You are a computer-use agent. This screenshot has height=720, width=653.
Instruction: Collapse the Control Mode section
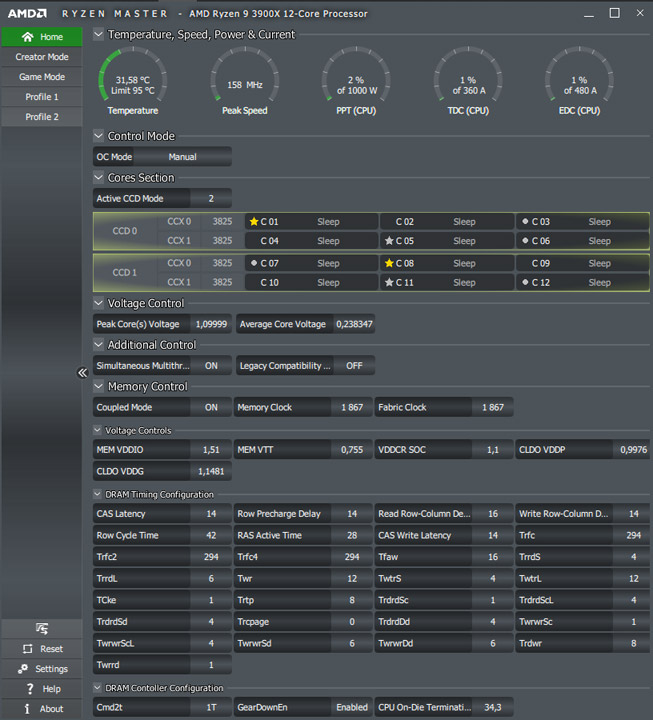tap(98, 136)
